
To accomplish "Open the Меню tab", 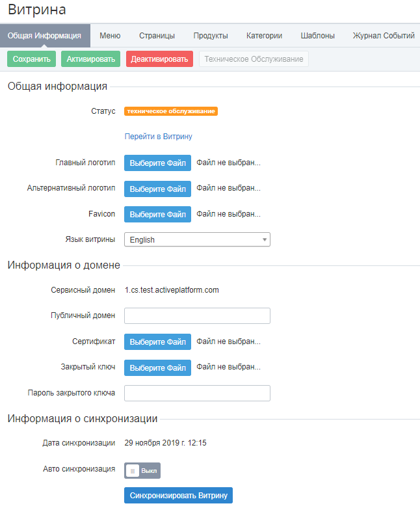I will (x=110, y=36).
